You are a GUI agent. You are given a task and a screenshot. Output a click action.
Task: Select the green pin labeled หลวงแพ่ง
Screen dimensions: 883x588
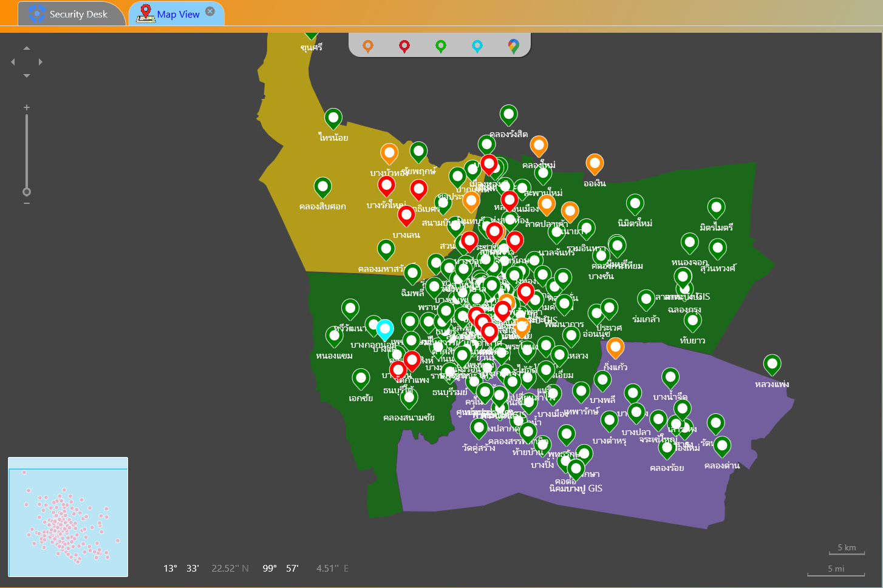click(772, 364)
